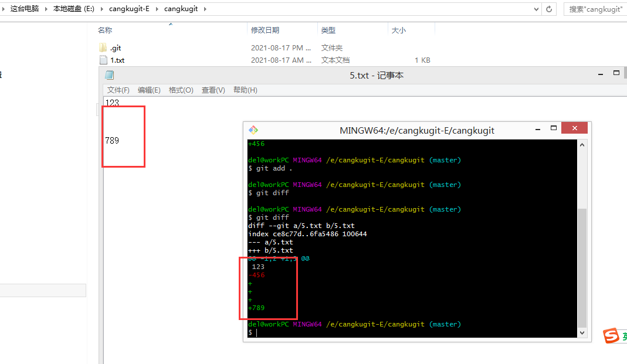Click the '$ git add .' line in terminal
The image size is (627, 364).
click(x=270, y=168)
